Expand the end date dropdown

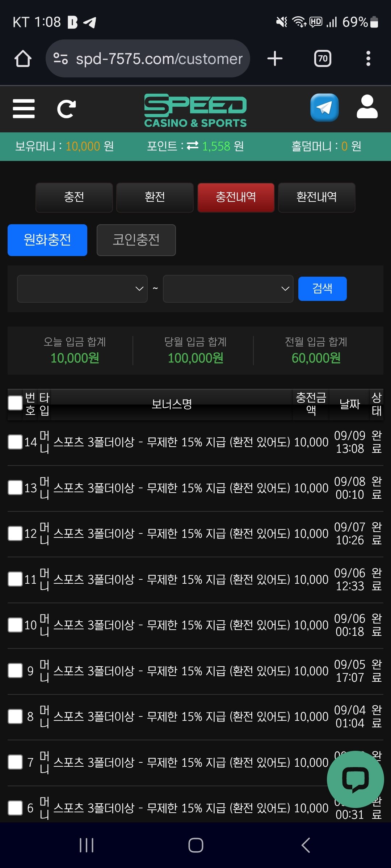[x=228, y=289]
